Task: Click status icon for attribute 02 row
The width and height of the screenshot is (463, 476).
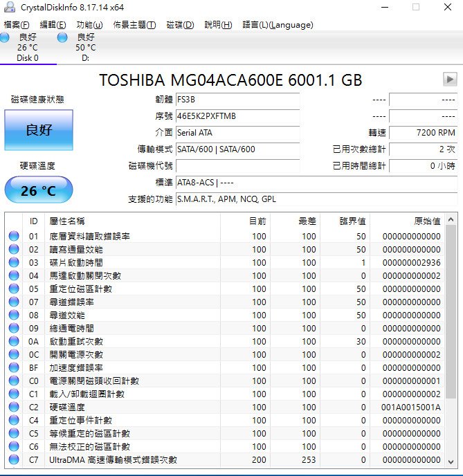Action: click(x=14, y=249)
